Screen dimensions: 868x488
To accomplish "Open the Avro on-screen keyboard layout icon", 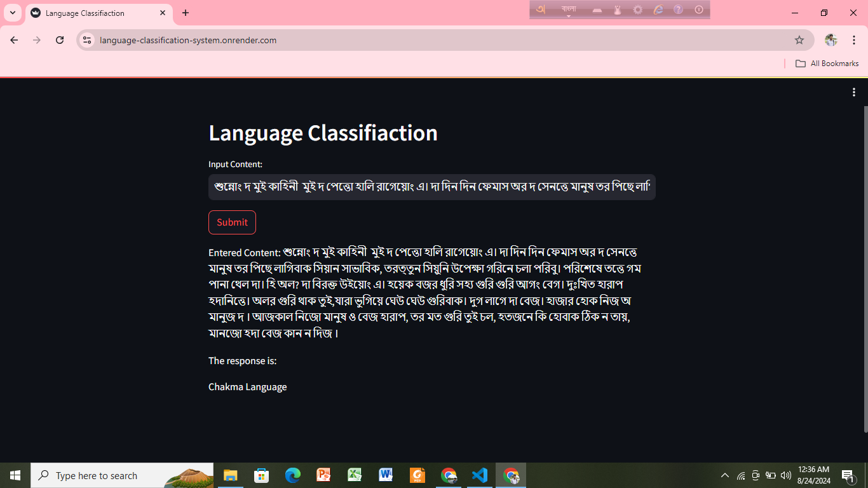I will tap(597, 10).
